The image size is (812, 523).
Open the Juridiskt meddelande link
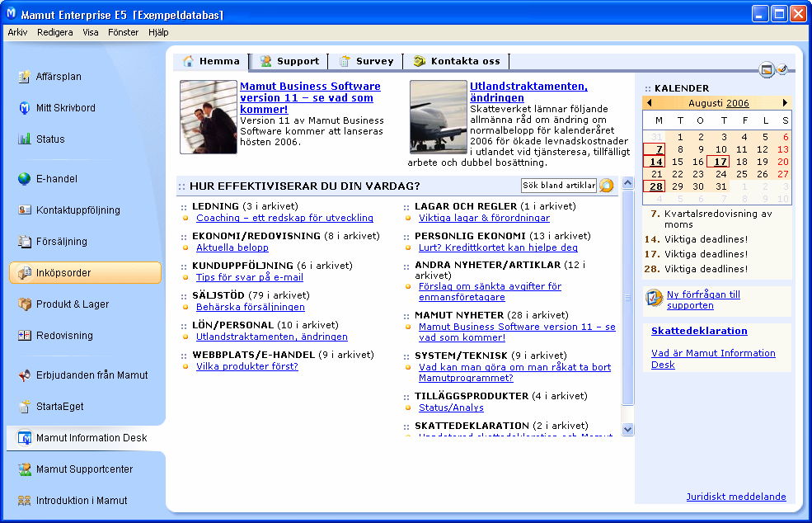(736, 497)
